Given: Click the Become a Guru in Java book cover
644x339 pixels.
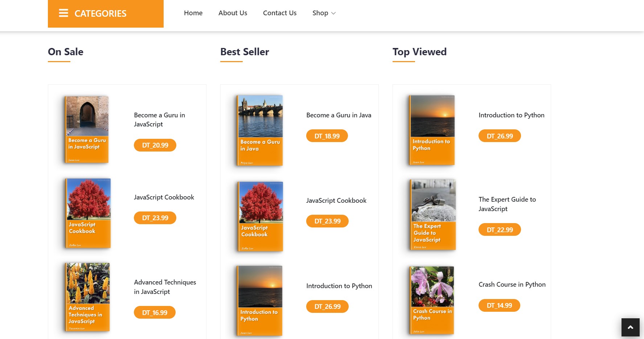Looking at the screenshot, I should (260, 131).
